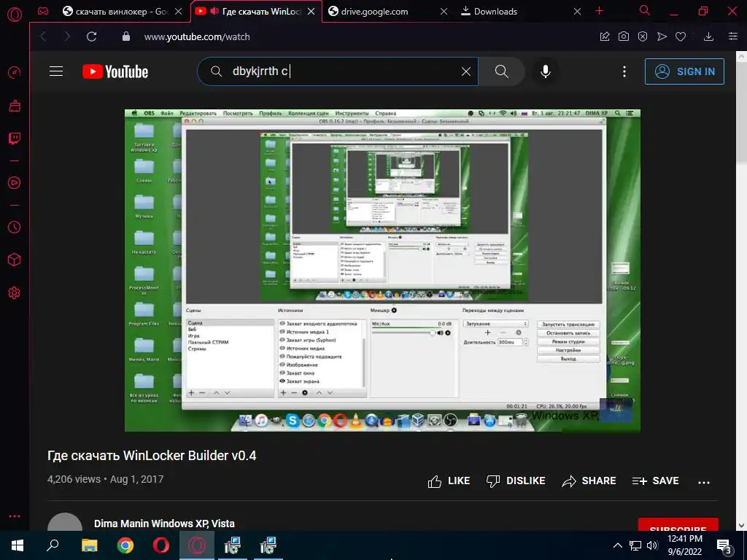Open YouTube hamburger guide menu
The height and width of the screenshot is (560, 747).
[56, 71]
